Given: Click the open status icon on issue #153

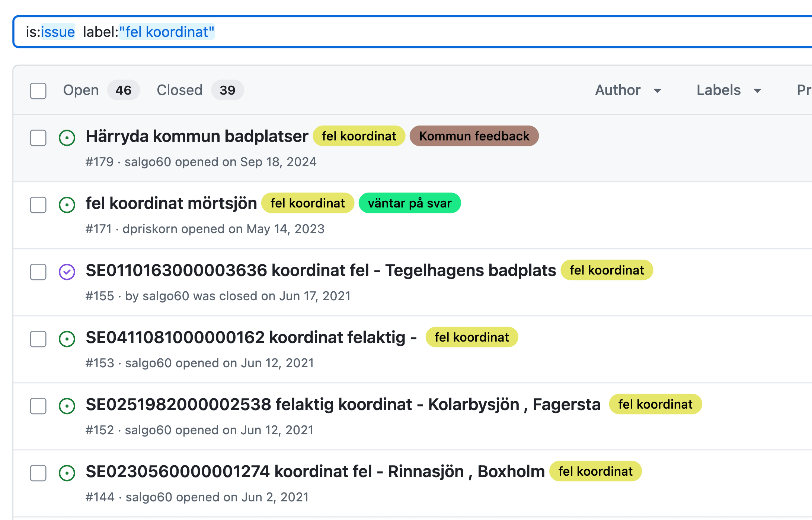Looking at the screenshot, I should [x=67, y=339].
